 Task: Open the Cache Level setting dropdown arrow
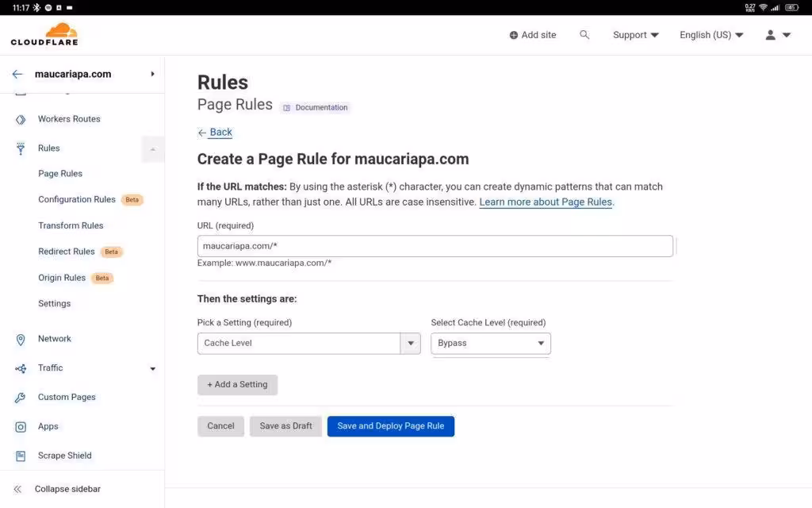410,343
